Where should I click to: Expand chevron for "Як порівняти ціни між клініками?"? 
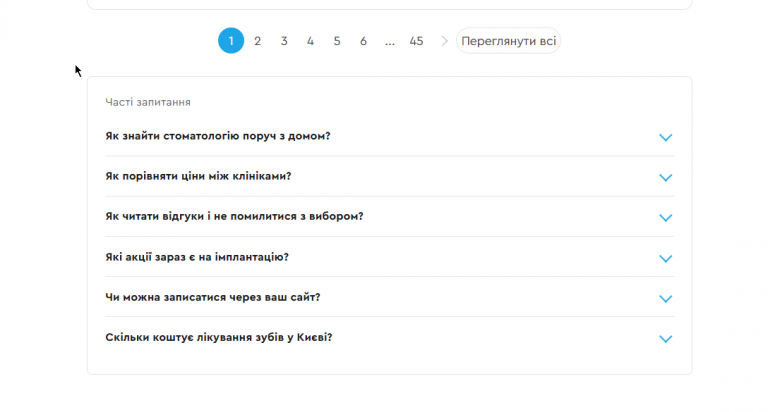click(666, 177)
